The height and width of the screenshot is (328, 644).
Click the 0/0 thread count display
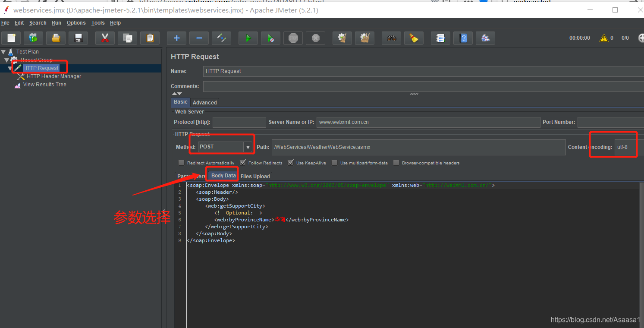[625, 38]
